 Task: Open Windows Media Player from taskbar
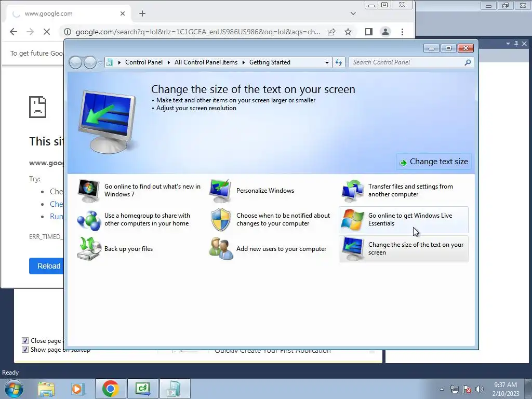point(77,389)
